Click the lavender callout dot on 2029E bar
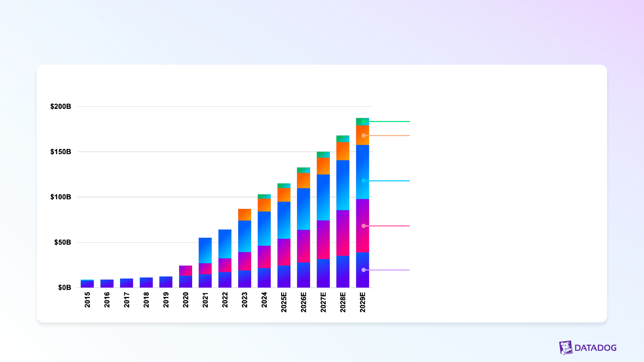This screenshot has height=362, width=644. (364, 270)
